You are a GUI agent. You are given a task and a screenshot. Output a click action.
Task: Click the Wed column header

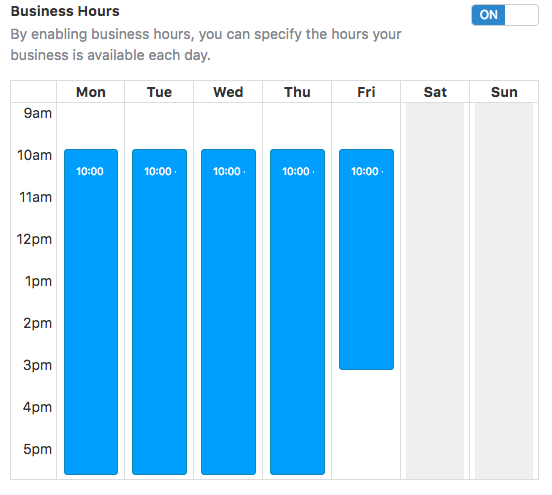pos(228,92)
